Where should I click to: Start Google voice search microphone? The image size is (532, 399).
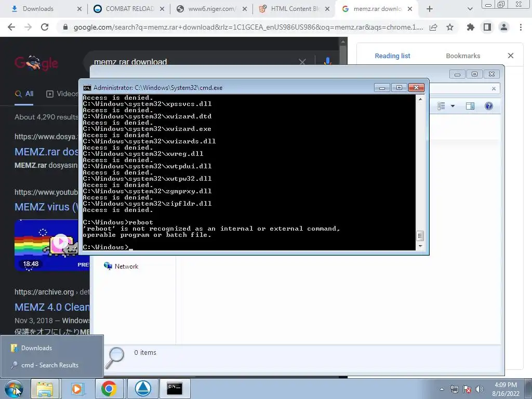click(x=327, y=61)
